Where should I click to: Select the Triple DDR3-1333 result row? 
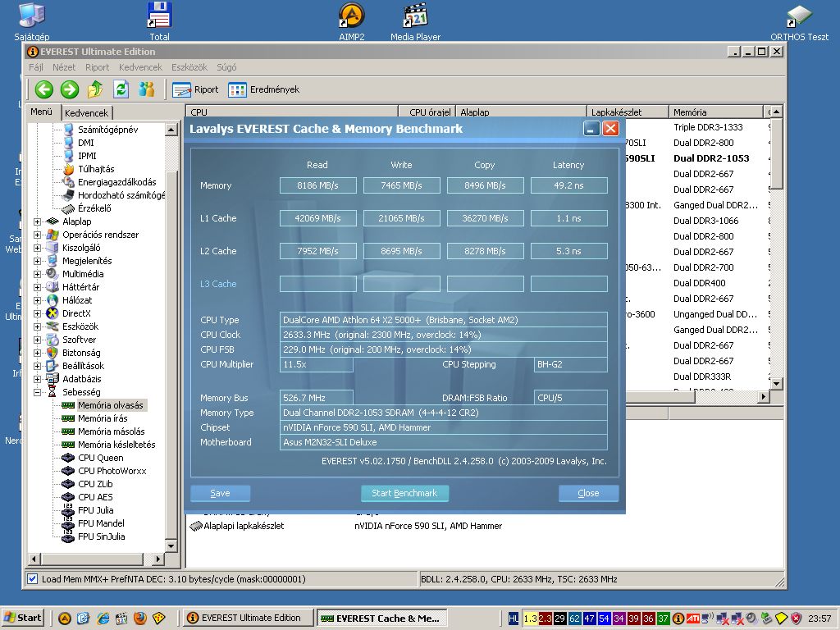pyautogui.click(x=708, y=127)
